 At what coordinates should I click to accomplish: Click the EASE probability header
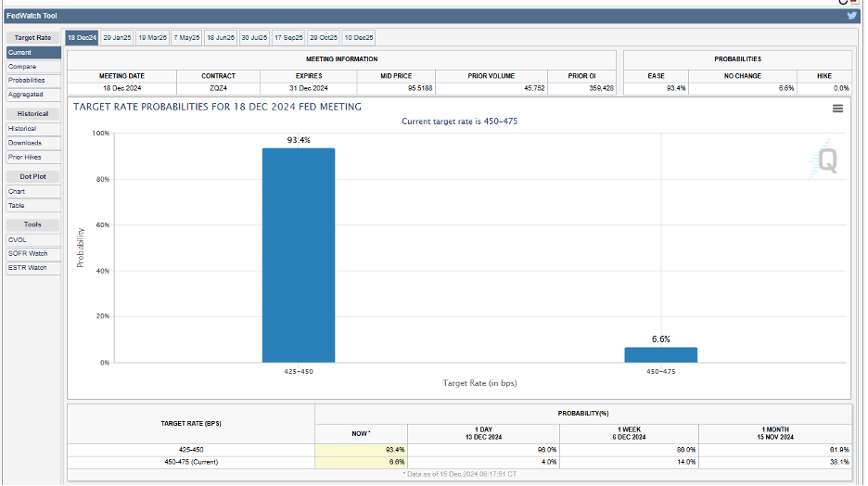(x=656, y=76)
